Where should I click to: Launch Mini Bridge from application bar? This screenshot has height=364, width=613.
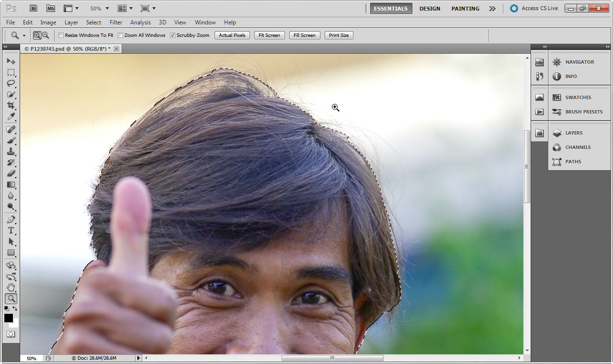(x=50, y=8)
